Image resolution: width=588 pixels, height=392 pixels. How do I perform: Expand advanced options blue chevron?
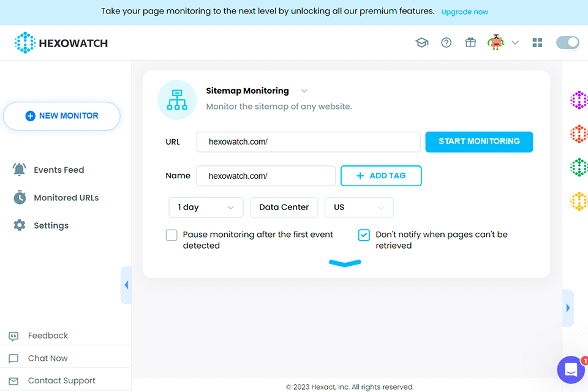tap(345, 263)
